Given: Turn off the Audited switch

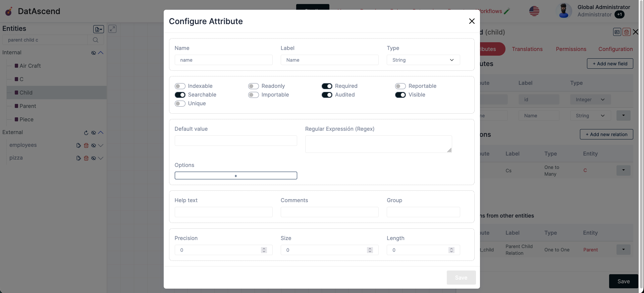Looking at the screenshot, I should [327, 95].
